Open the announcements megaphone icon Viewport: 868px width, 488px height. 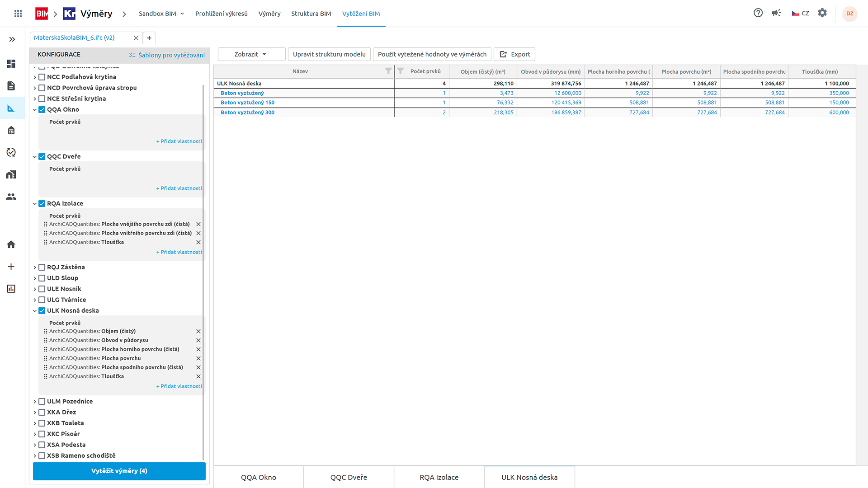pyautogui.click(x=776, y=13)
